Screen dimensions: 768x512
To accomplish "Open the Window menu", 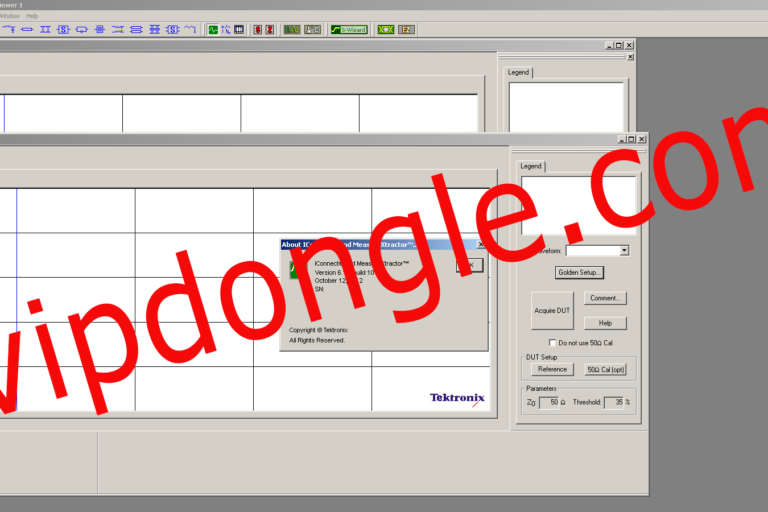I will [x=9, y=16].
